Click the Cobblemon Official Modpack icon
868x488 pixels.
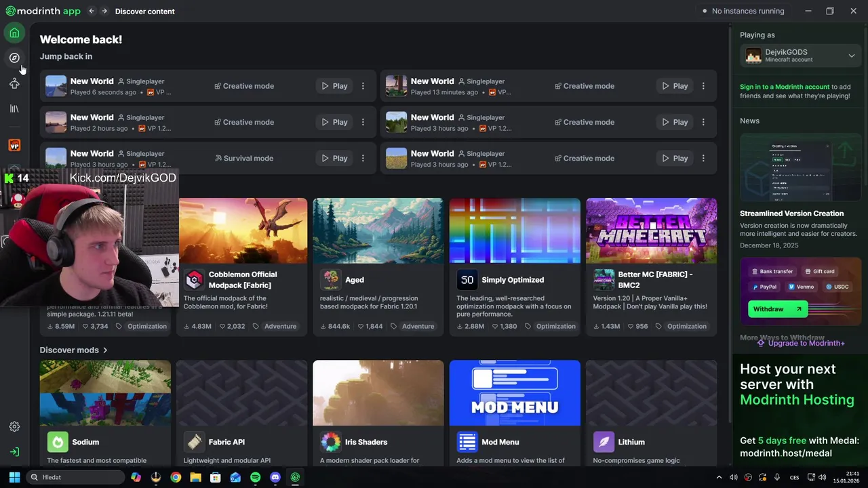coord(195,280)
